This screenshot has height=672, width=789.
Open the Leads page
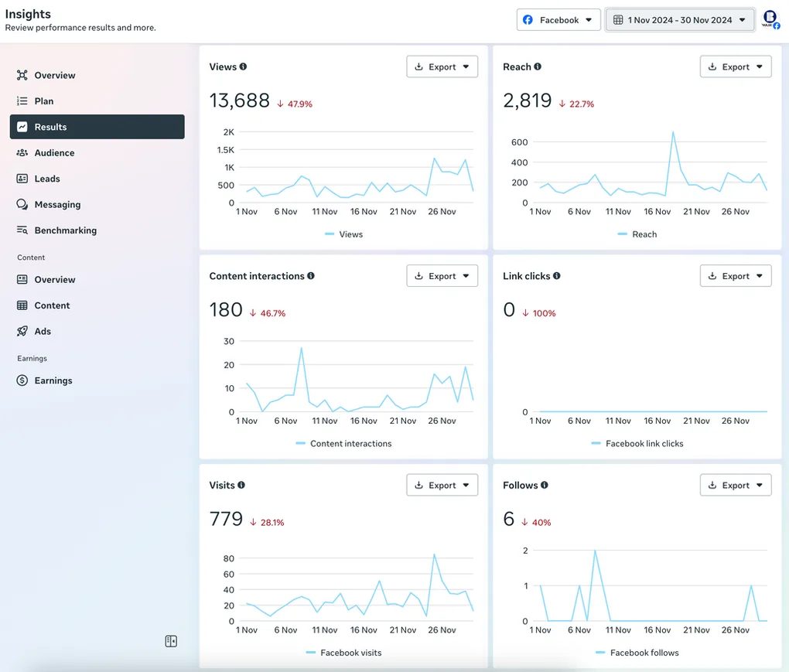[x=97, y=179]
